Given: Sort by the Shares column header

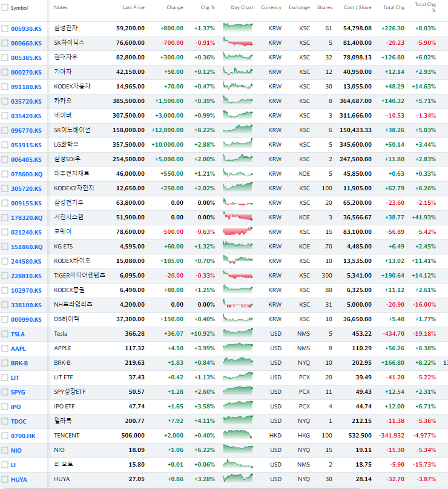Looking at the screenshot, I should click(324, 7).
